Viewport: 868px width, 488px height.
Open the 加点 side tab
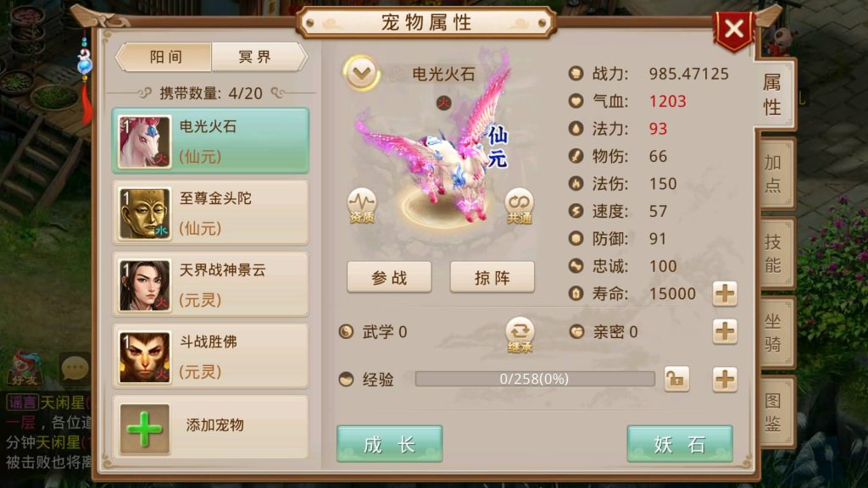(x=775, y=174)
